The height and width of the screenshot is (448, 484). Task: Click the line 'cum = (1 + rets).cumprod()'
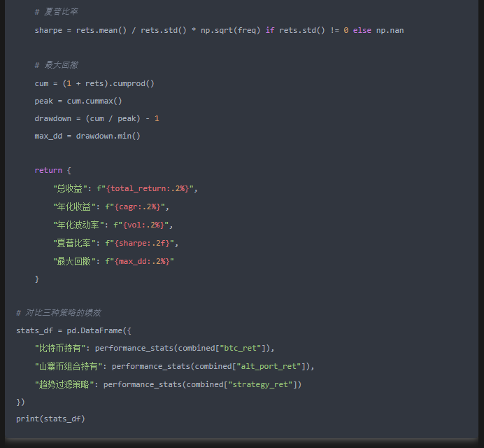94,84
